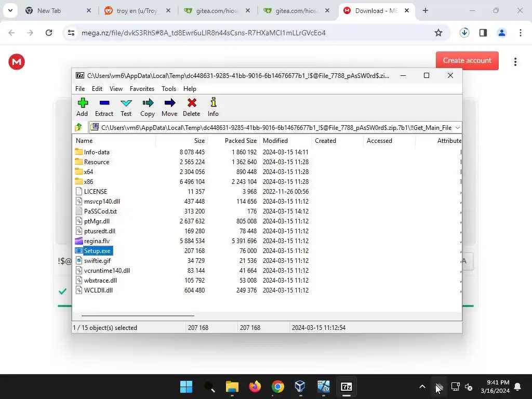Open MEGA page three-dot options menu
This screenshot has height=399, width=532.
point(515,62)
